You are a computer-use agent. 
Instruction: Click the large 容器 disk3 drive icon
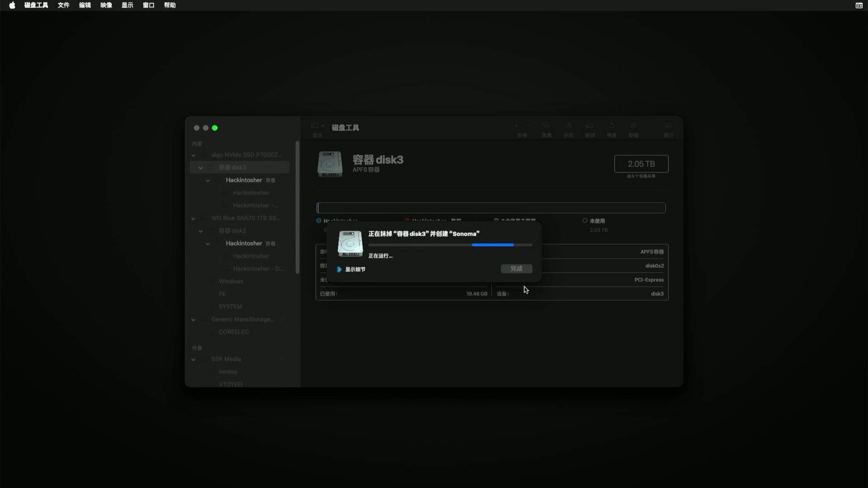(330, 164)
